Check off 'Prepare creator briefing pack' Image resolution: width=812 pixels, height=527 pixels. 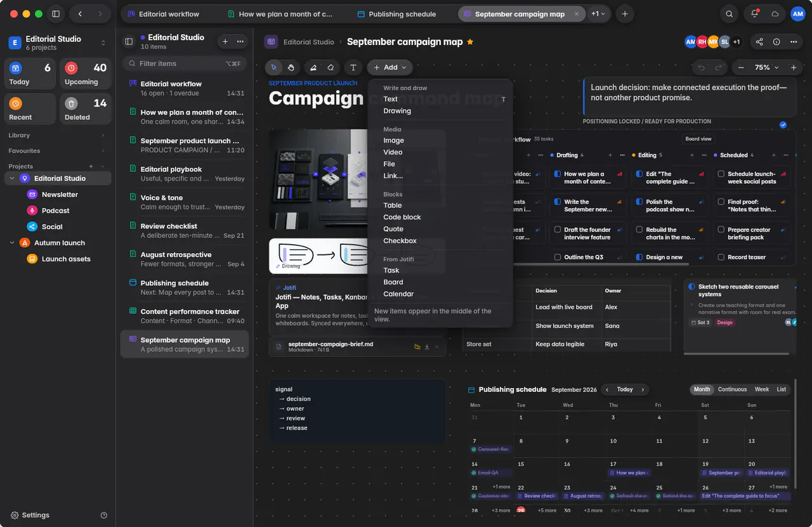(721, 230)
